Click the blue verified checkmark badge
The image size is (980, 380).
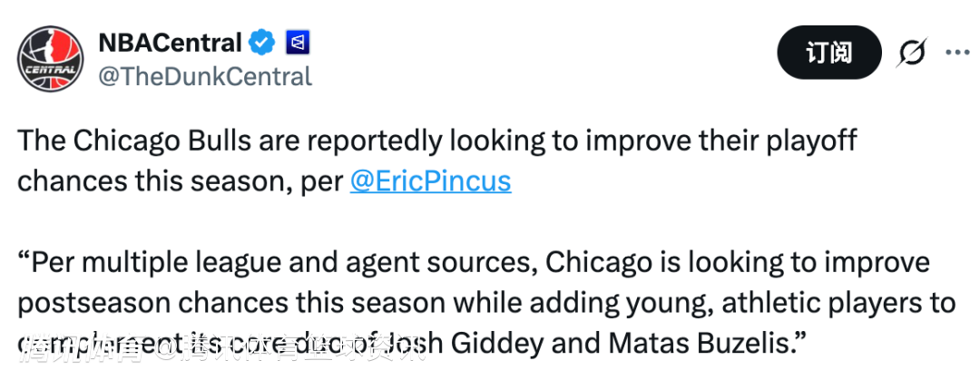(x=263, y=42)
